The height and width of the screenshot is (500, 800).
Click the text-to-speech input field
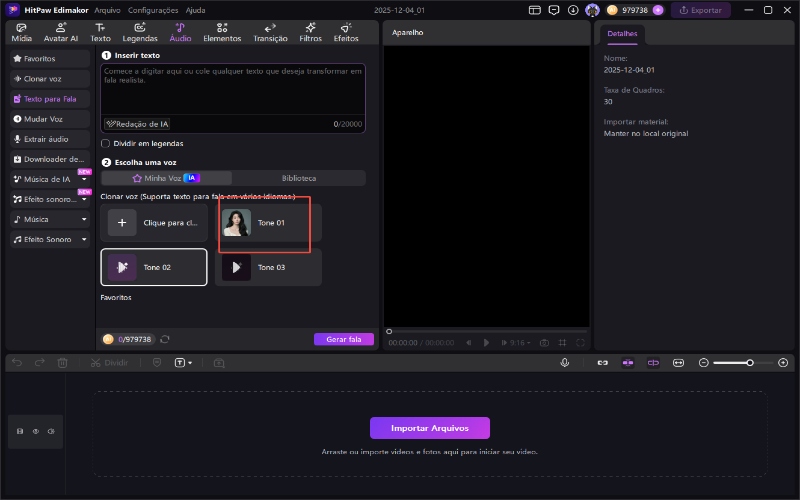(233, 89)
